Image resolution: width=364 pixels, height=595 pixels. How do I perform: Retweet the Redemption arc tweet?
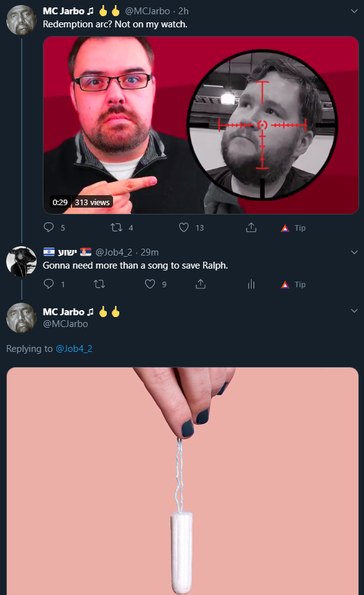116,228
